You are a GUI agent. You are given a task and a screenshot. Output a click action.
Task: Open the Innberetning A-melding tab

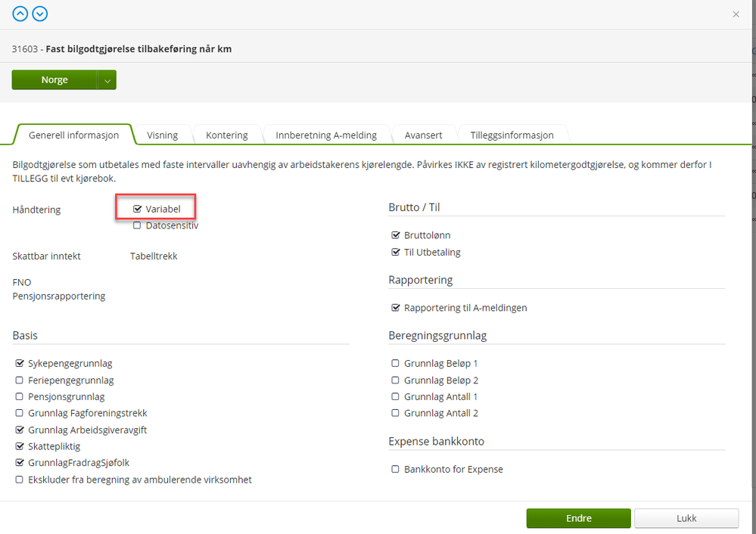click(x=326, y=135)
